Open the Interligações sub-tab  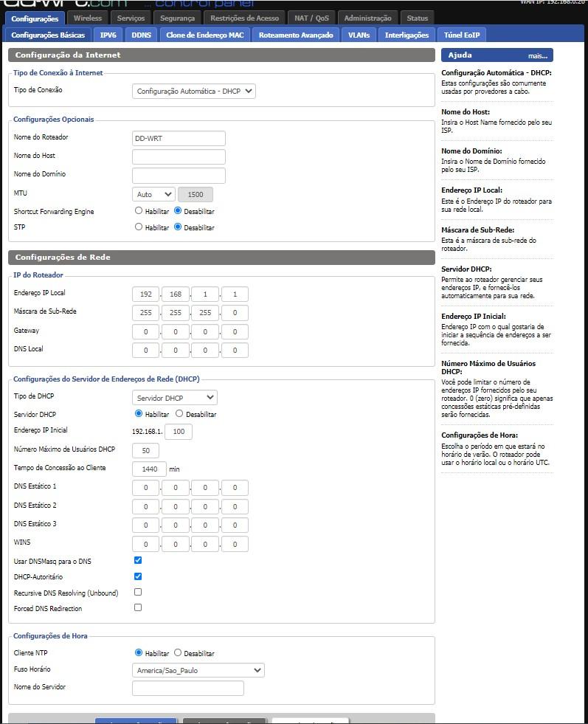coord(407,35)
